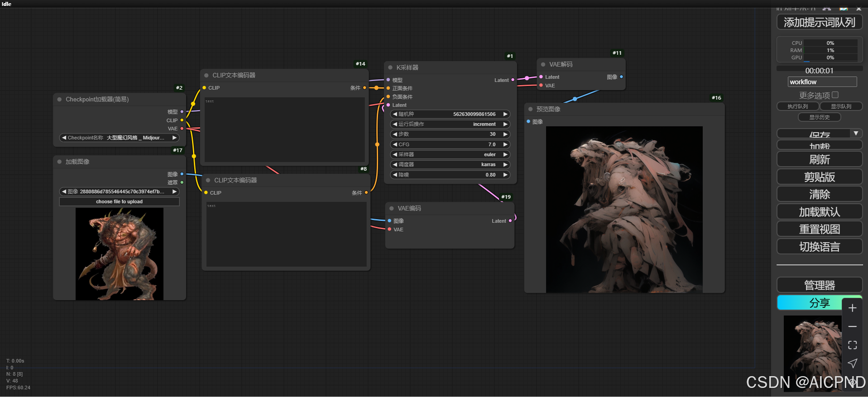868x397 pixels.
Task: Click 条件 output socket on node #8
Action: tap(366, 193)
